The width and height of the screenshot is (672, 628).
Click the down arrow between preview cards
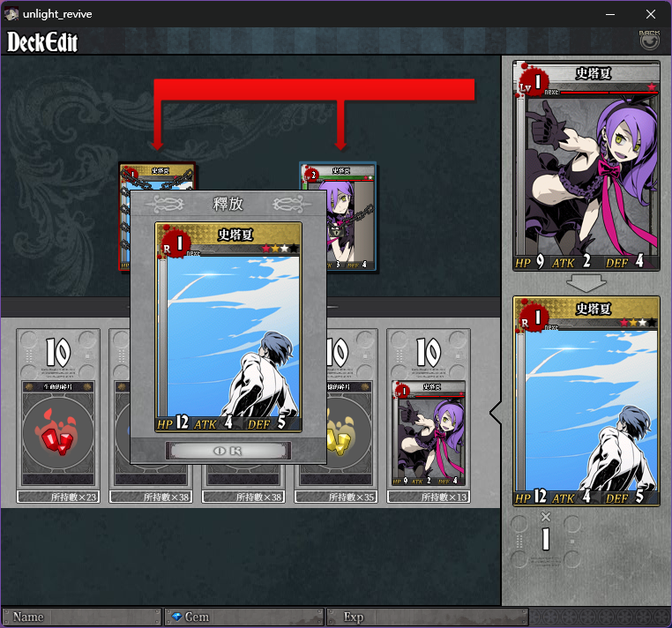coord(586,283)
